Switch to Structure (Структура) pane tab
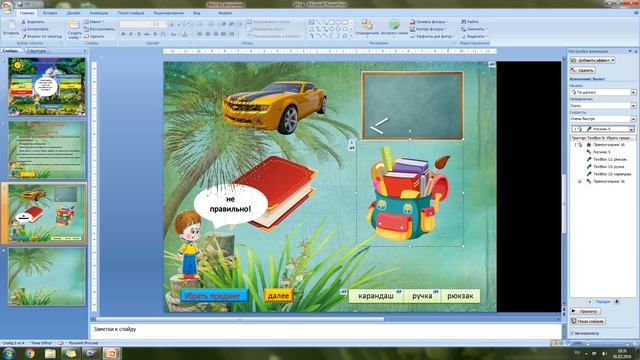 (36, 51)
